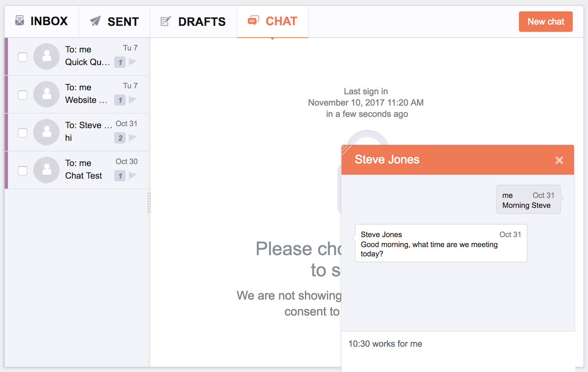This screenshot has width=588, height=372.
Task: Open the Inbox tab
Action: (42, 21)
